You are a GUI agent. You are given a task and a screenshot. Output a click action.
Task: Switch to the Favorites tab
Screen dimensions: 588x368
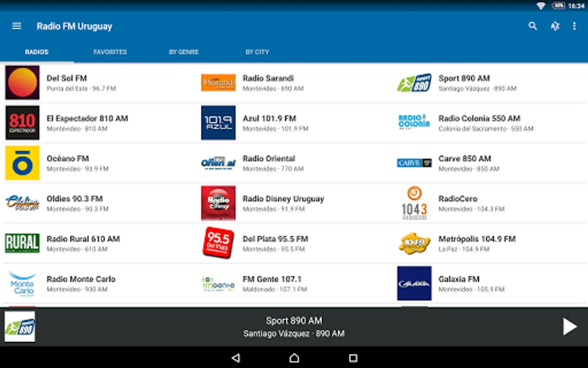click(x=110, y=52)
